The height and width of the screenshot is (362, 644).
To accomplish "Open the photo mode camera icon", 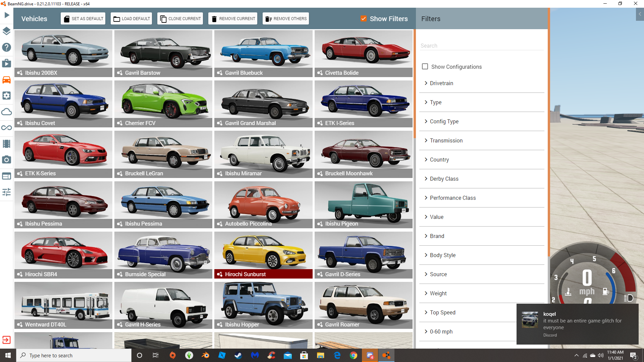I will tap(7, 160).
